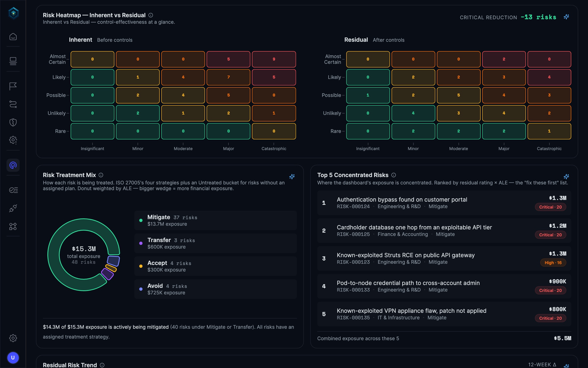Open the flag icon in sidebar
588x368 pixels.
[x=13, y=86]
